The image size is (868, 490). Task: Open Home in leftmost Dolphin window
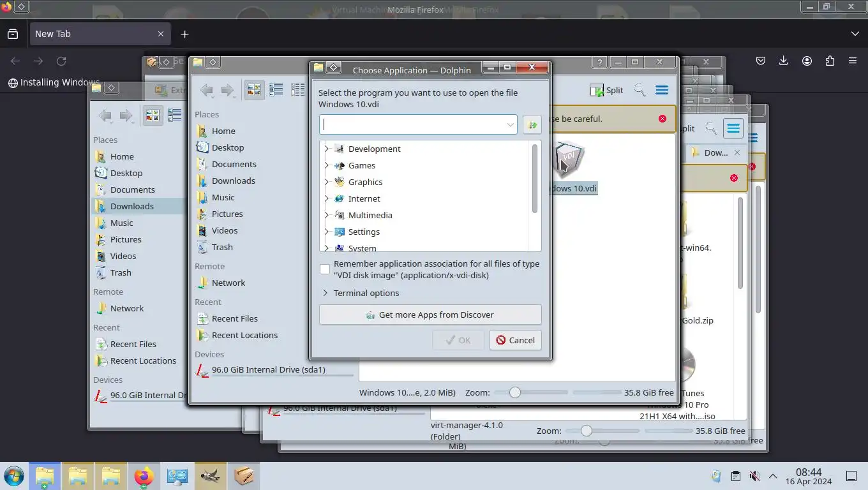122,156
